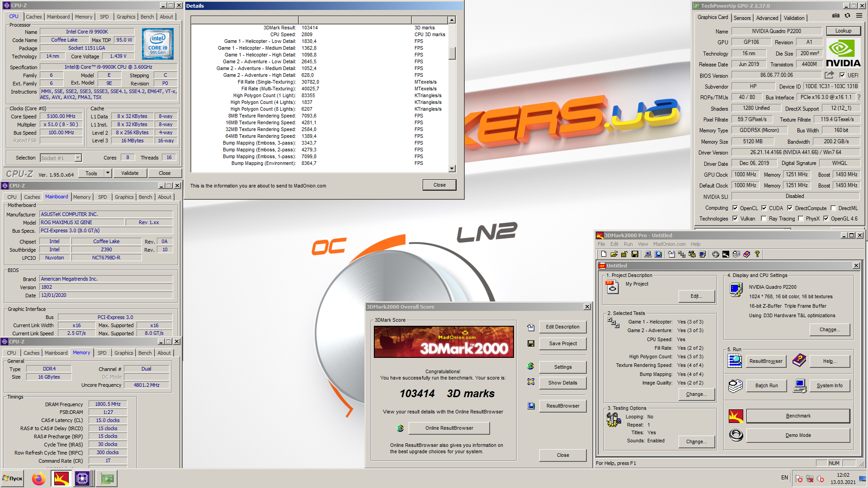Open Sensors tab in GPU-Z

point(742,18)
